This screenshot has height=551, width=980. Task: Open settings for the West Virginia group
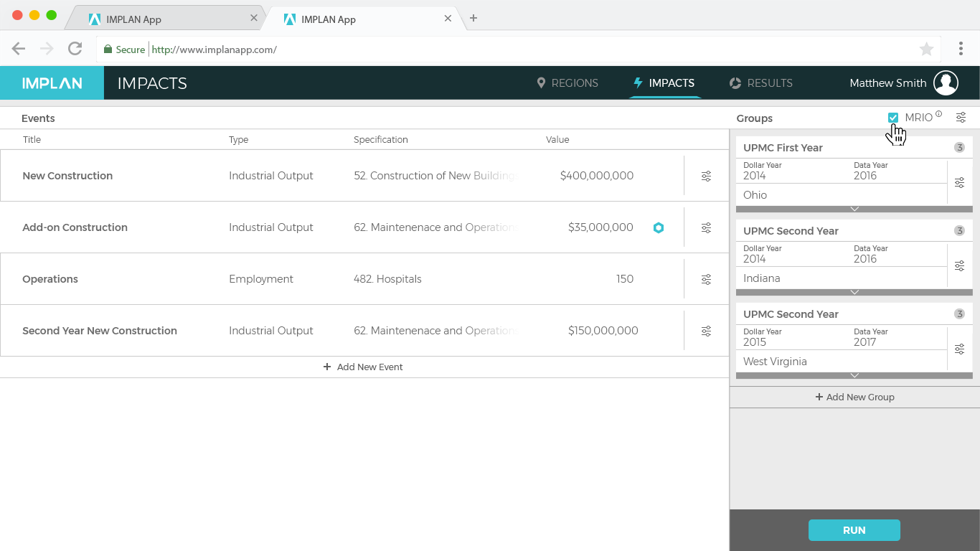point(959,349)
